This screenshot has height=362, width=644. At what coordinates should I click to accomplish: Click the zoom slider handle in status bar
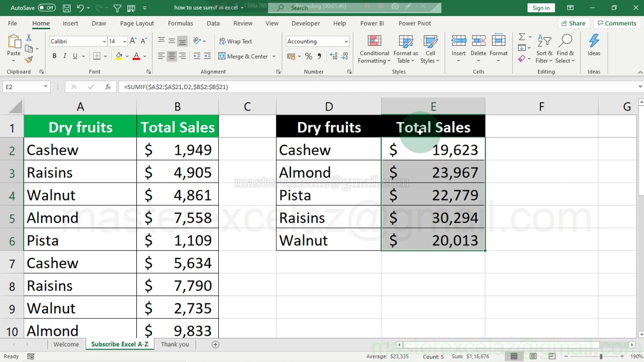[601, 356]
